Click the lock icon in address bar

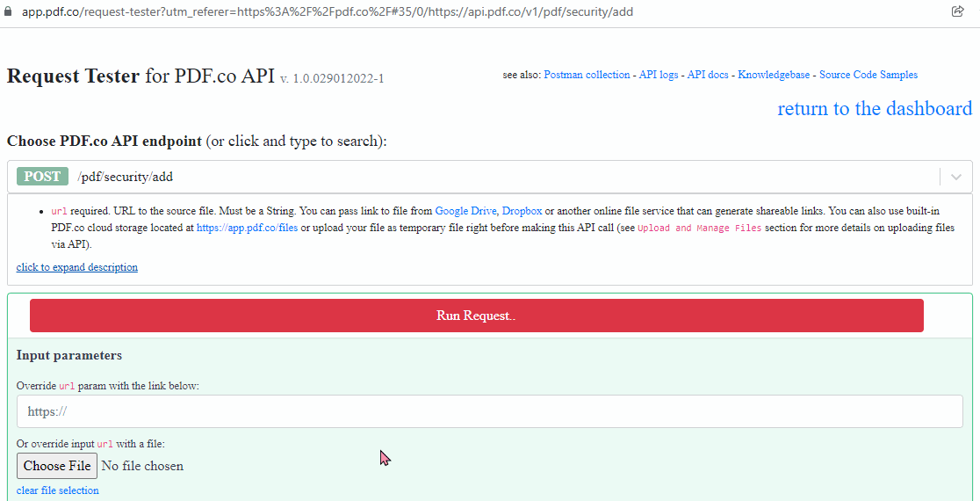(x=8, y=12)
